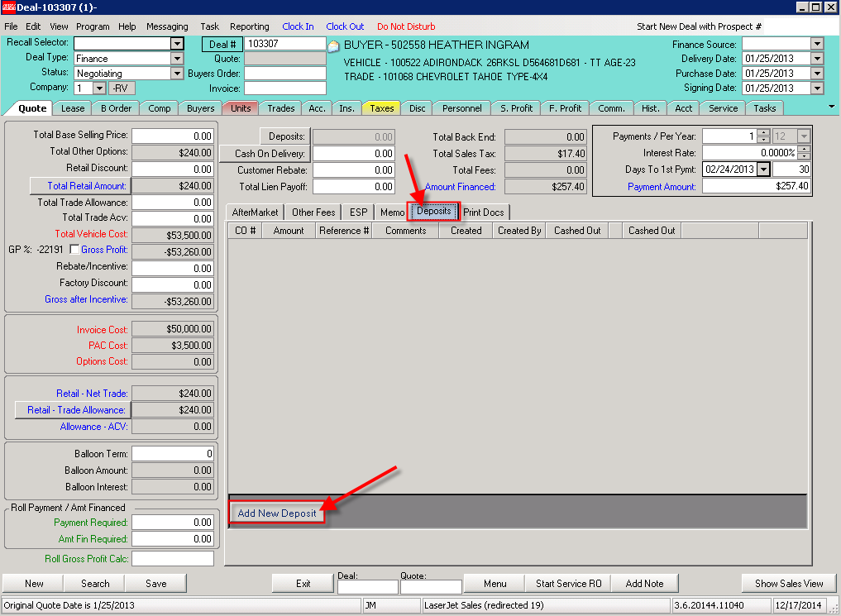
Task: Toggle the Gross Profit checkbox
Action: click(74, 250)
